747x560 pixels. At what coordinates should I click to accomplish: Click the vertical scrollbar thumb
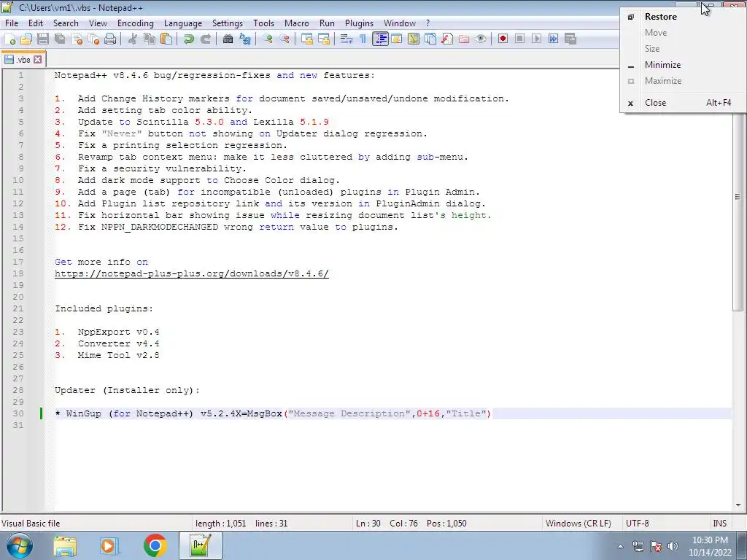tap(738, 198)
